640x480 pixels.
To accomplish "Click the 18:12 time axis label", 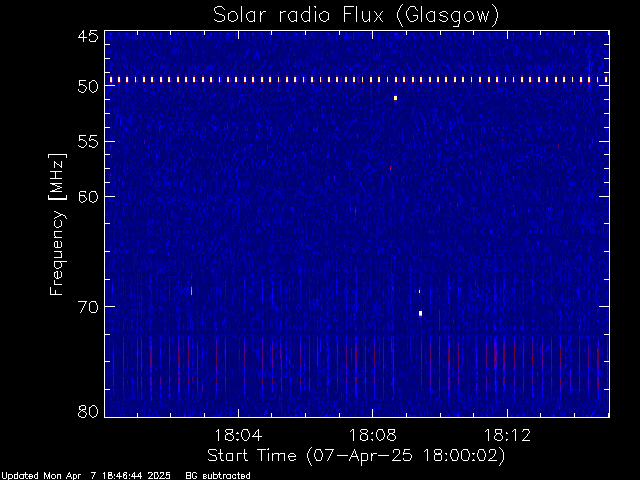I will pyautogui.click(x=507, y=435).
